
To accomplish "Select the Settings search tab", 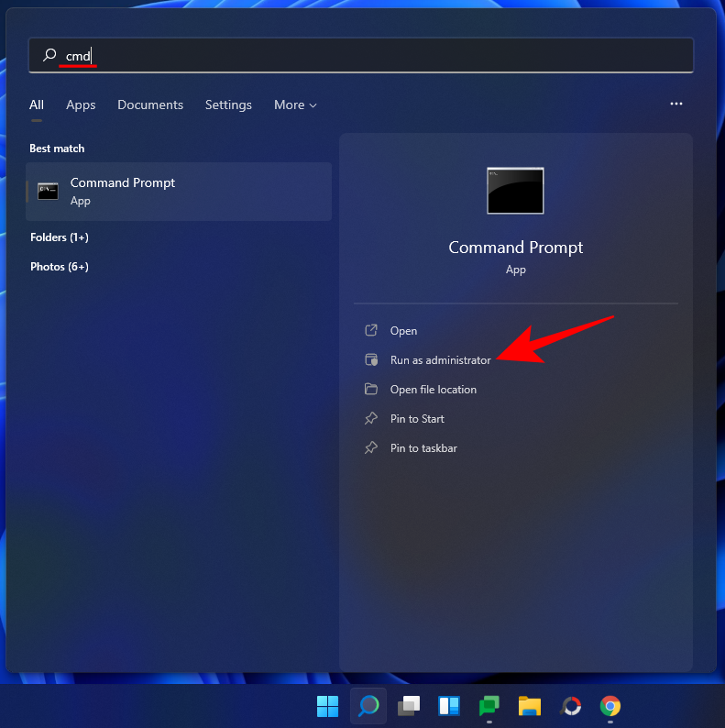I will [228, 105].
